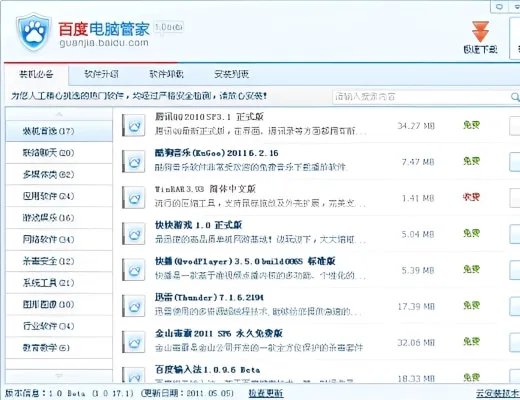Screen dimensions: 520x400
Task: Click the software search input field
Action: click(x=421, y=97)
